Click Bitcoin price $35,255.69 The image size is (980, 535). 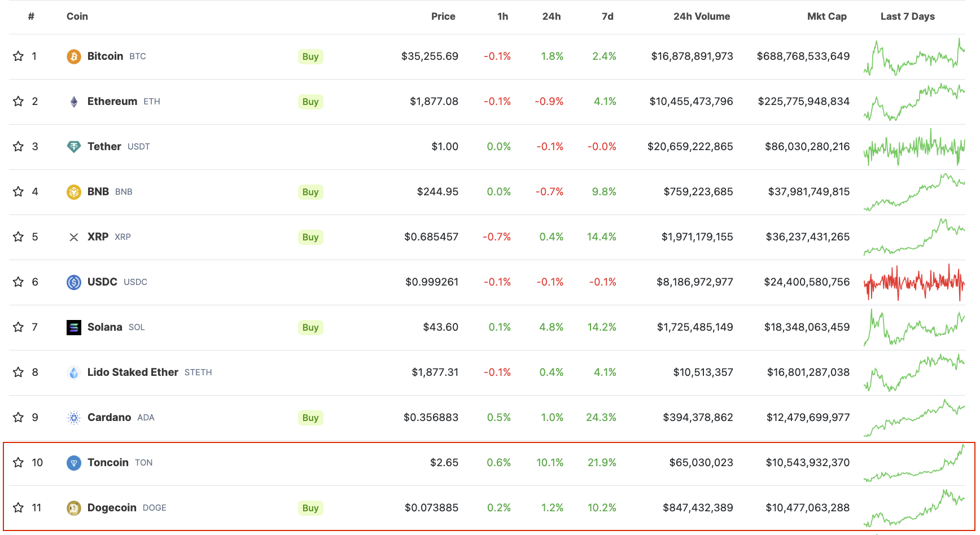pyautogui.click(x=430, y=56)
